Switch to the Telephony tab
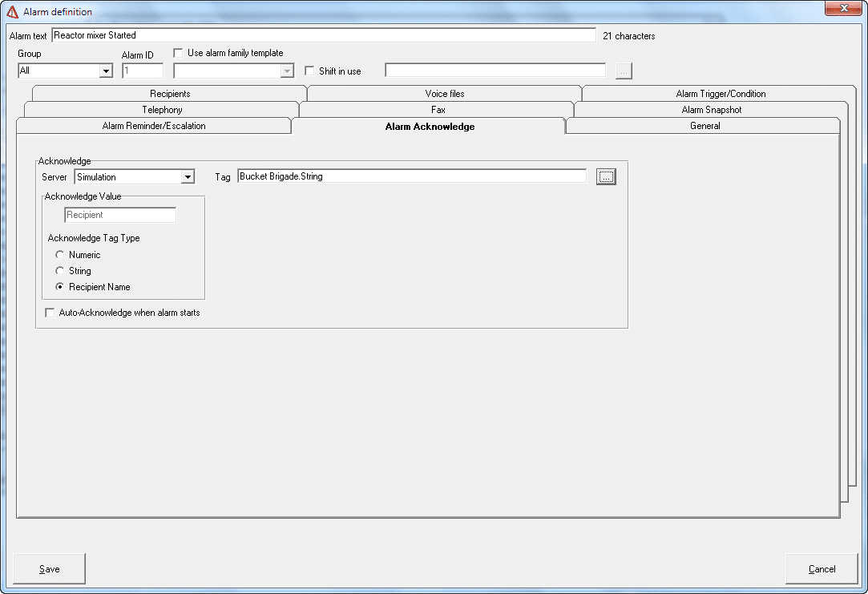 pyautogui.click(x=162, y=110)
